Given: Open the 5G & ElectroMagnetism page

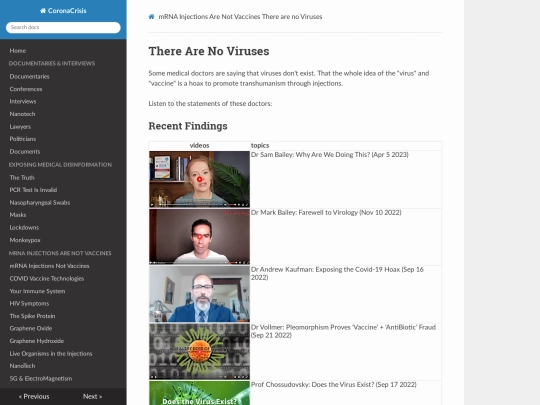Looking at the screenshot, I should coord(41,378).
